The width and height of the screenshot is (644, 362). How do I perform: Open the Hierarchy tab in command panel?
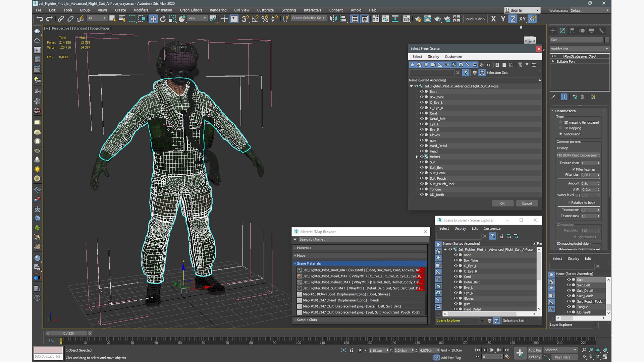(572, 31)
